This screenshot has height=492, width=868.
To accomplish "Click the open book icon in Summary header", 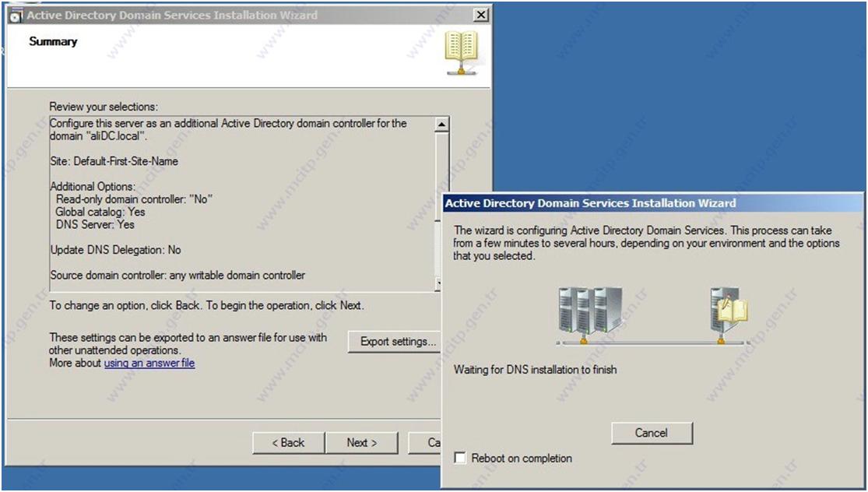I will click(x=461, y=53).
